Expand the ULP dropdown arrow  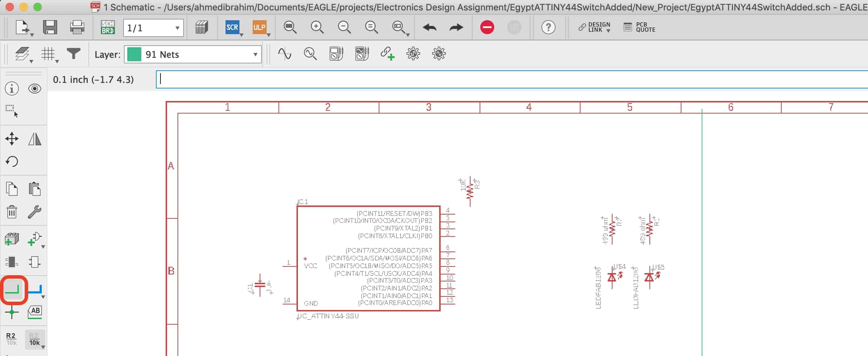point(268,35)
